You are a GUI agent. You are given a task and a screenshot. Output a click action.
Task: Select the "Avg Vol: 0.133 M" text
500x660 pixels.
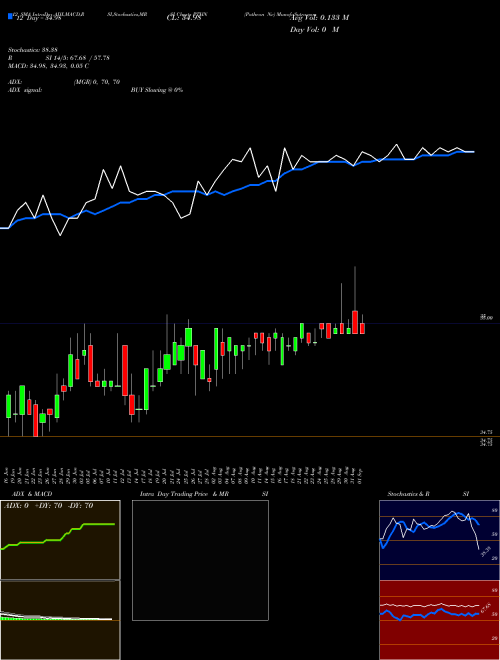click(319, 17)
